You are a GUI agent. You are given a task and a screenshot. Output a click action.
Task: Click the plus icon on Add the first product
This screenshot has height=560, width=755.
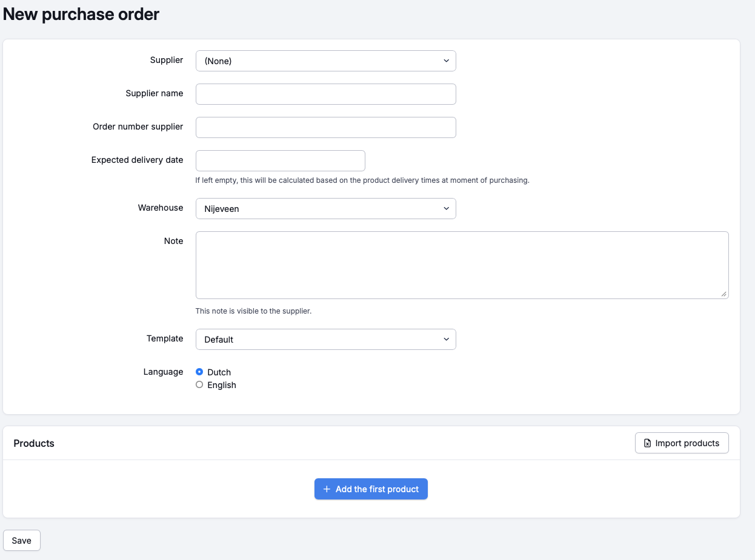click(x=327, y=489)
